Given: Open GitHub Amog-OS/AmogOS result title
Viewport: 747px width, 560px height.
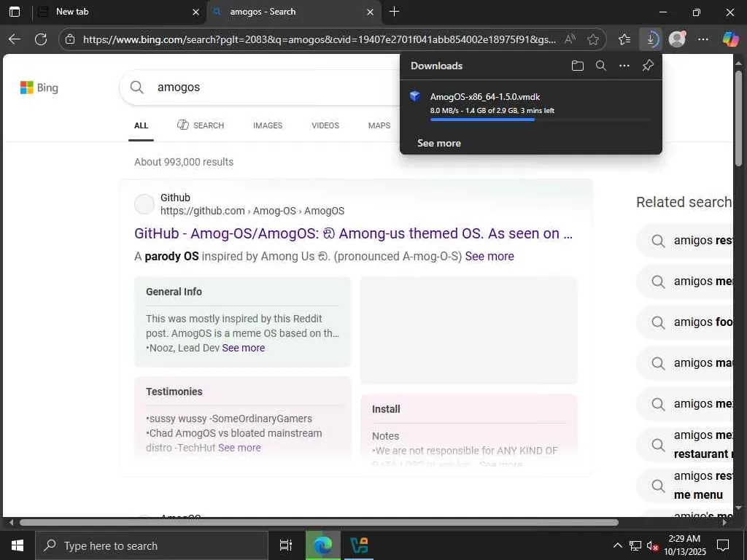Looking at the screenshot, I should pyautogui.click(x=354, y=233).
